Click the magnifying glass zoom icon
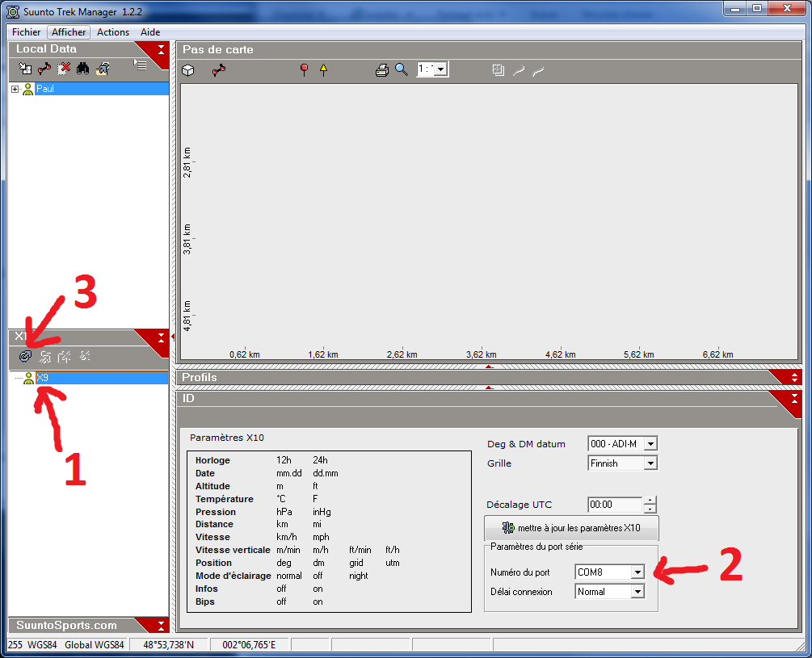 [x=401, y=70]
